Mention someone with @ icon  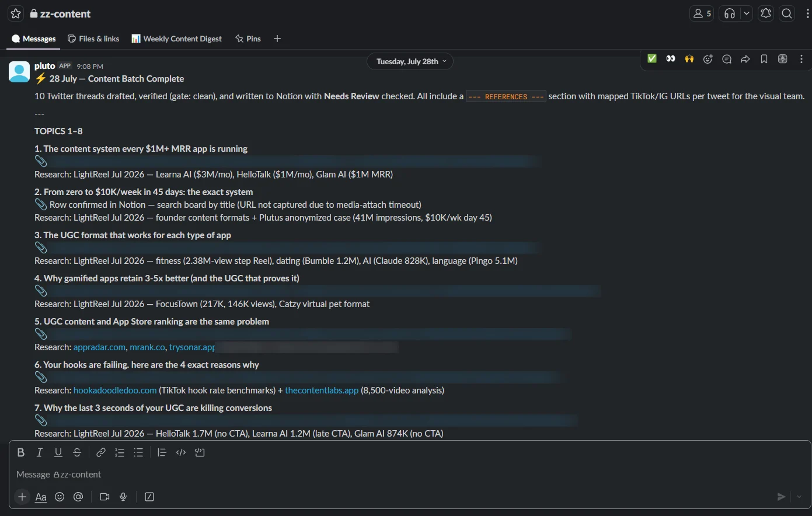[x=78, y=497]
